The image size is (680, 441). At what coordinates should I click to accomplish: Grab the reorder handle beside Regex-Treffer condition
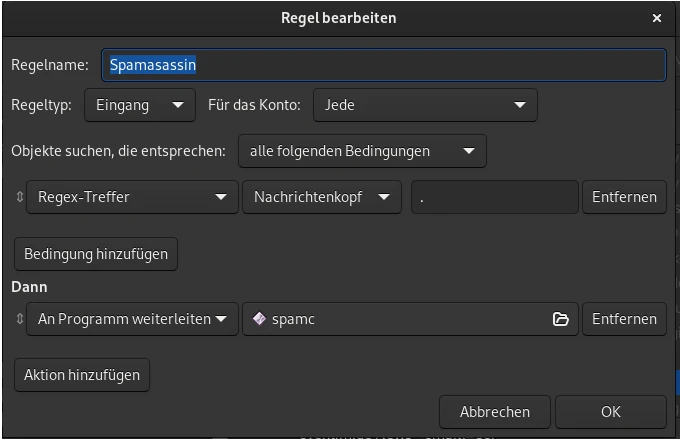coord(19,197)
